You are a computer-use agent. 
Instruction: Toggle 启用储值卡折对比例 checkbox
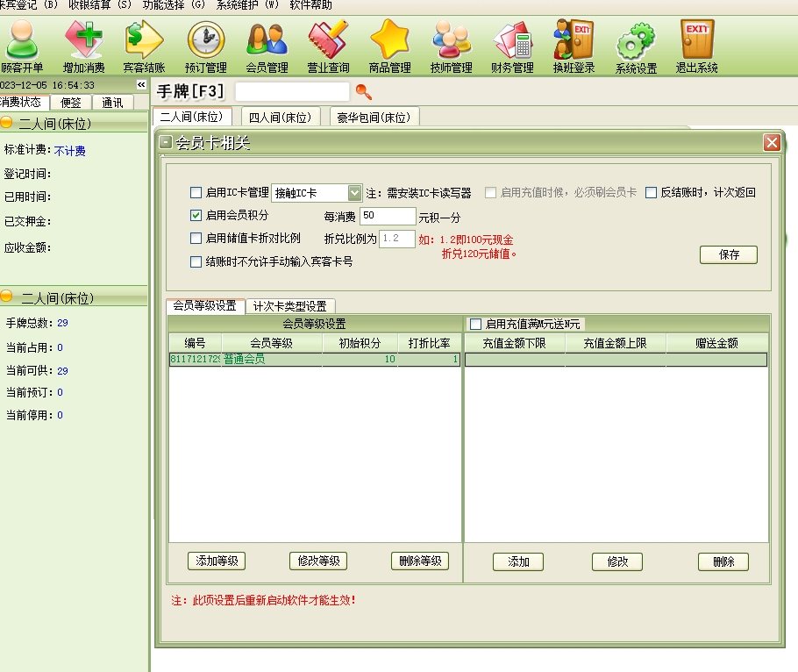[196, 239]
